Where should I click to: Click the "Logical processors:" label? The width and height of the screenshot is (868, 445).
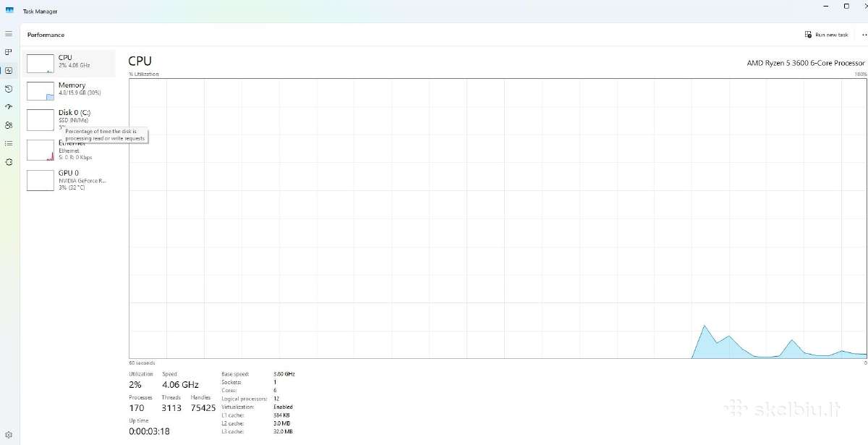click(x=244, y=399)
